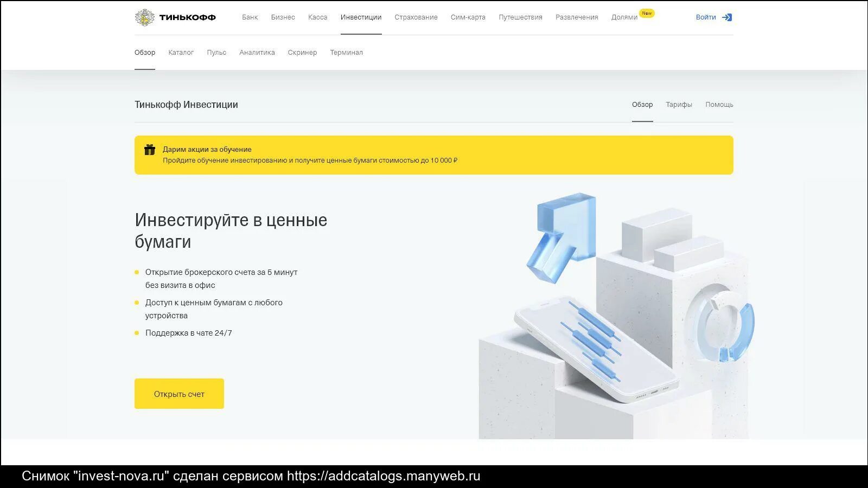Open the Страхование section
This screenshot has height=488, width=868.
coord(416,17)
